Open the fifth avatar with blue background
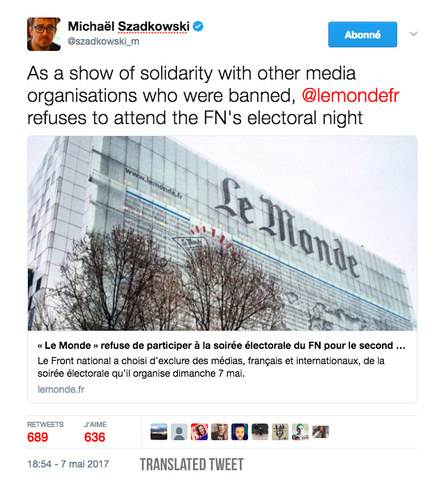 click(x=240, y=432)
